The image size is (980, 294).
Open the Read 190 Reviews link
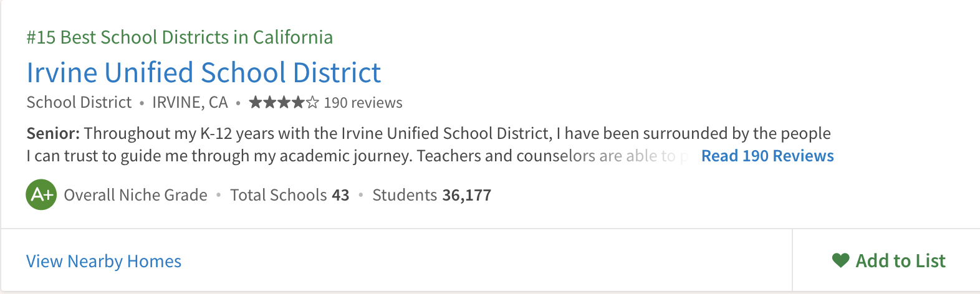[767, 156]
